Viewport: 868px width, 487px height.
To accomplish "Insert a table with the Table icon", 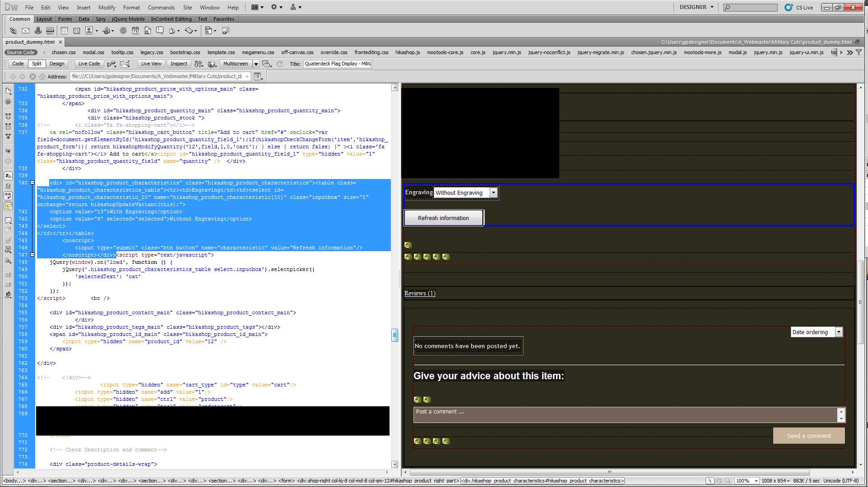I will tap(64, 31).
